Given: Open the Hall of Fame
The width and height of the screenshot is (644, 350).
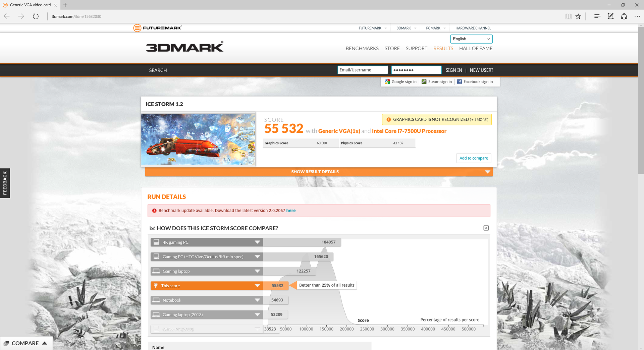Looking at the screenshot, I should (476, 48).
